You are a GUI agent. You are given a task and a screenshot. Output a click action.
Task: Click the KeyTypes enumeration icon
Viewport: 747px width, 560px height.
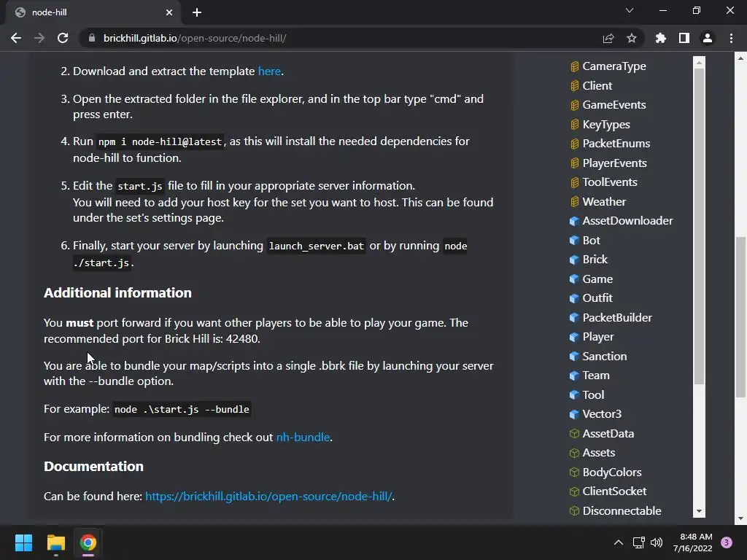tap(575, 125)
